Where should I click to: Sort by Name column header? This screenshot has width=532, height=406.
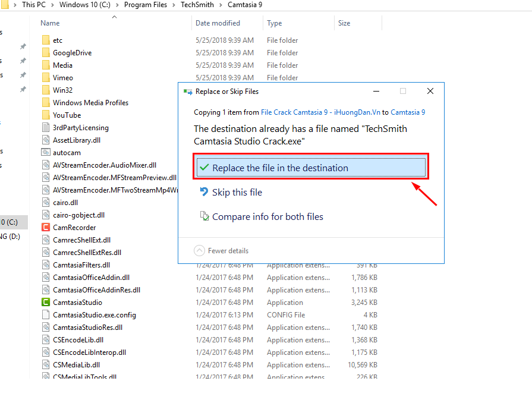50,23
